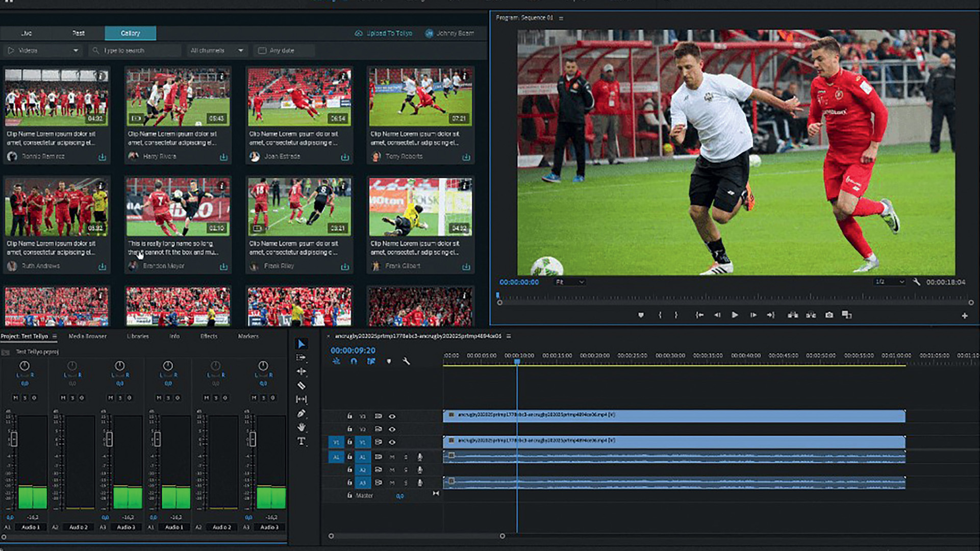Select the Type tool
This screenshot has width=980, height=551.
(x=301, y=441)
